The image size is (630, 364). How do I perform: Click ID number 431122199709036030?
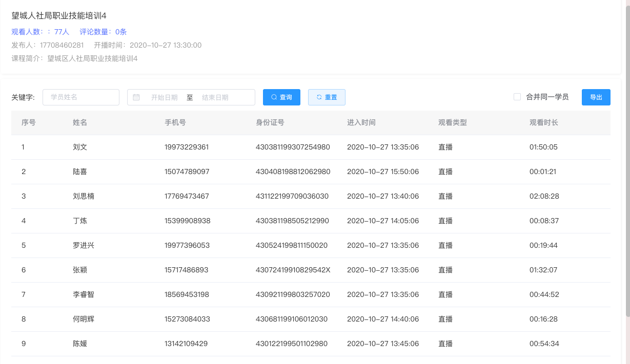[292, 197]
